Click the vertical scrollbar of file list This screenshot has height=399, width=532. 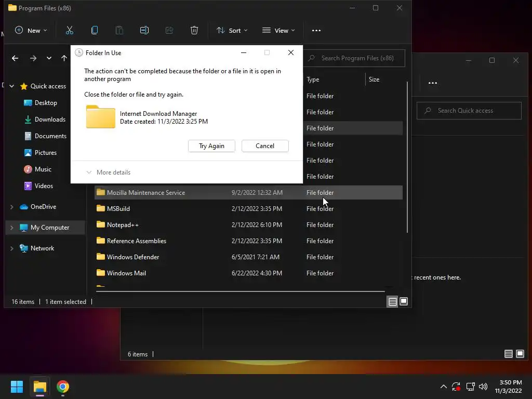407,157
